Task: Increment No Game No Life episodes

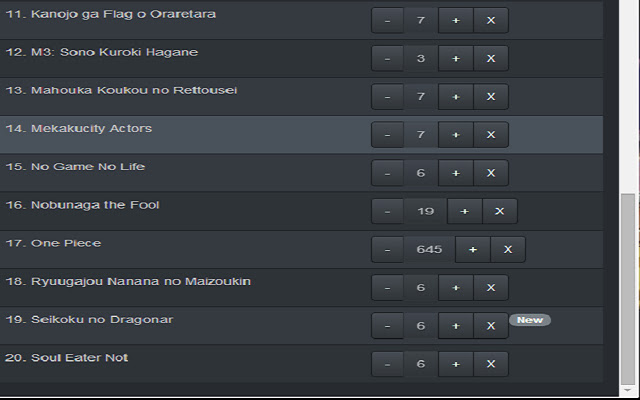Action: click(455, 174)
